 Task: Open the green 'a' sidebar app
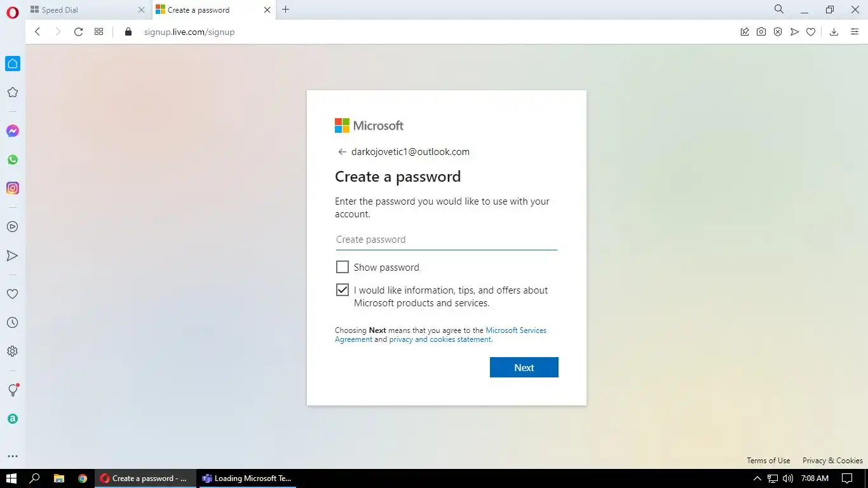(x=13, y=419)
